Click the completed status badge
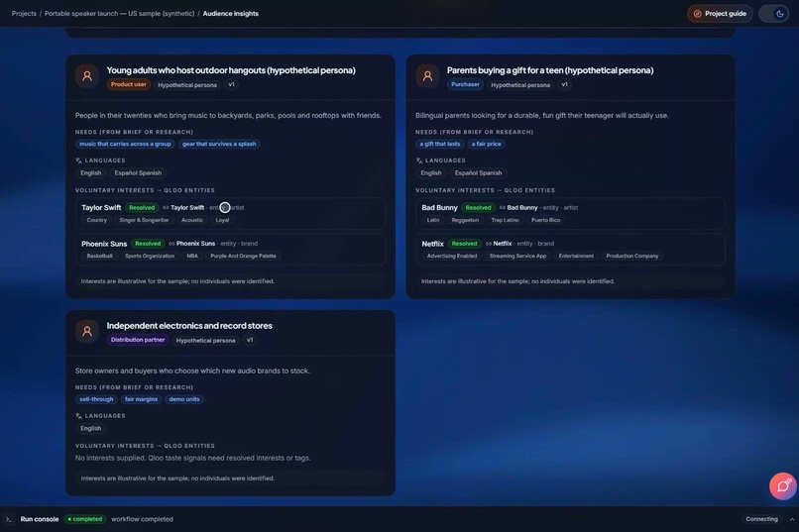The width and height of the screenshot is (799, 532). 85,519
